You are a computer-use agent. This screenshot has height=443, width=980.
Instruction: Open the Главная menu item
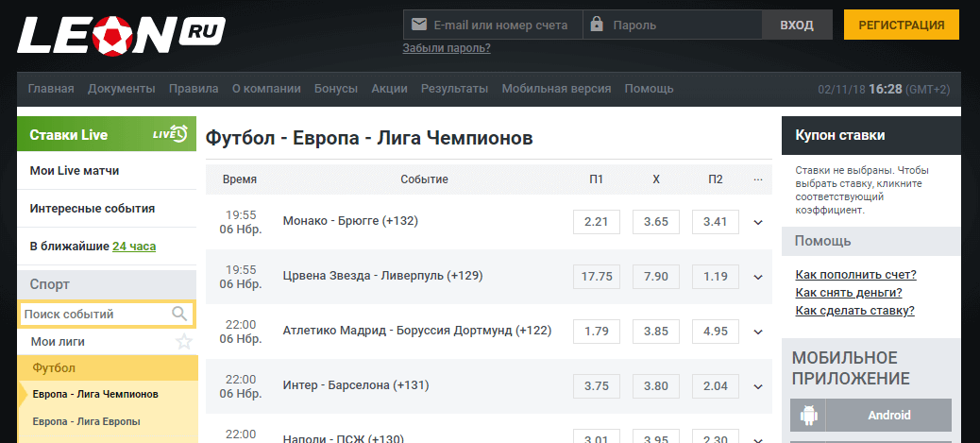tap(51, 89)
